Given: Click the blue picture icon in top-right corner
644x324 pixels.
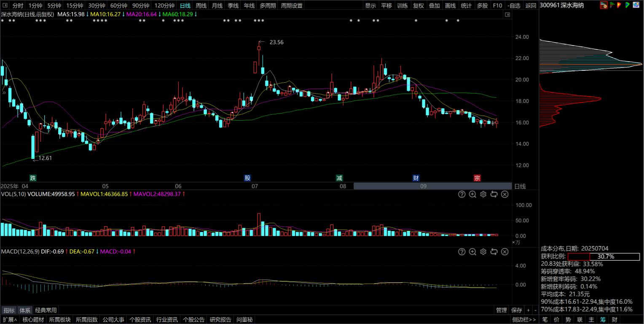Looking at the screenshot, I should click(x=636, y=5).
